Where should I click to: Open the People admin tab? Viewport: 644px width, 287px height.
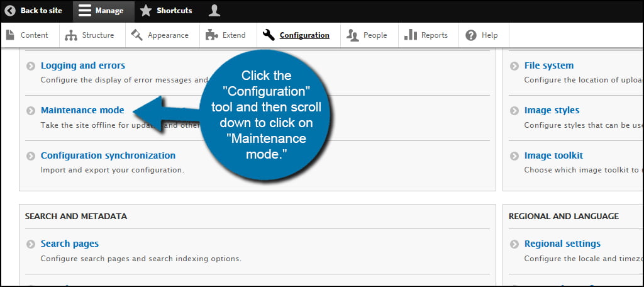click(x=375, y=35)
